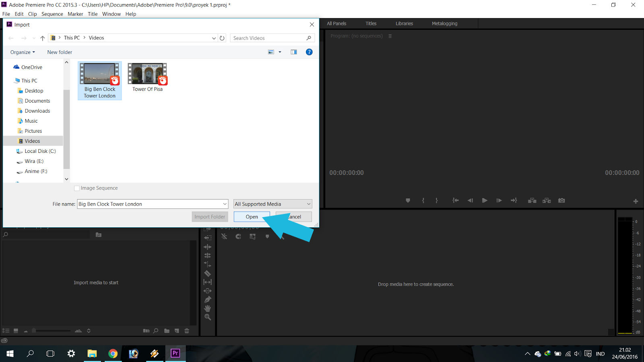The height and width of the screenshot is (362, 644).
Task: Jump to Out point in Program Monitor
Action: pyautogui.click(x=514, y=200)
